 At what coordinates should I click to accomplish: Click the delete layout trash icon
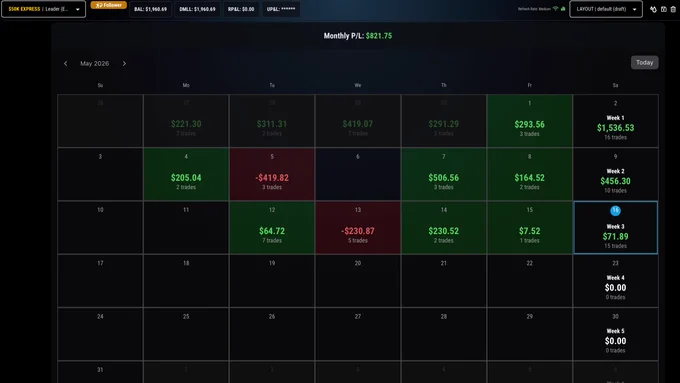673,9
